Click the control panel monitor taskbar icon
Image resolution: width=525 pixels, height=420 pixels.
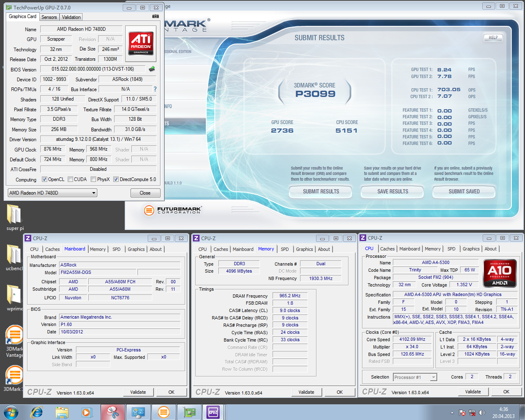tap(138, 412)
